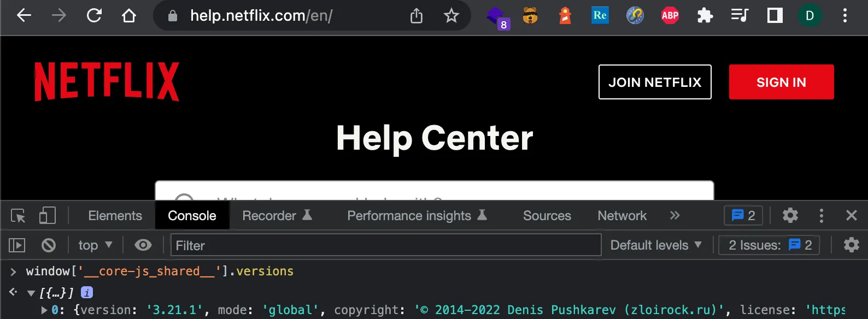Toggle the device toolbar

point(48,215)
